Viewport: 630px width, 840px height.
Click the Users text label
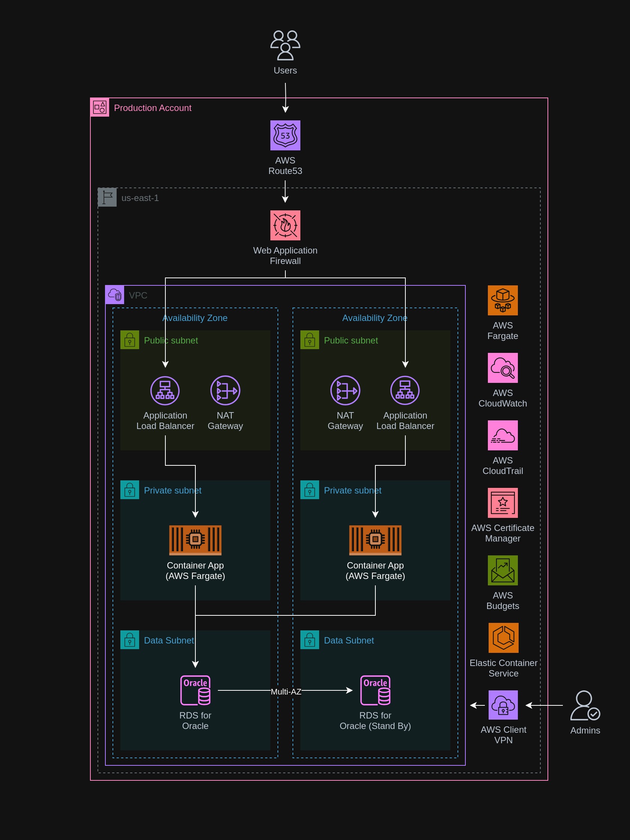click(x=285, y=70)
